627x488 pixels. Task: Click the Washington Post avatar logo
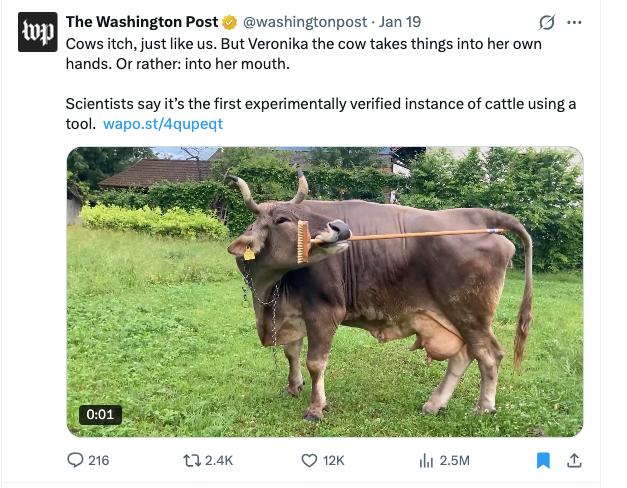pyautogui.click(x=38, y=32)
